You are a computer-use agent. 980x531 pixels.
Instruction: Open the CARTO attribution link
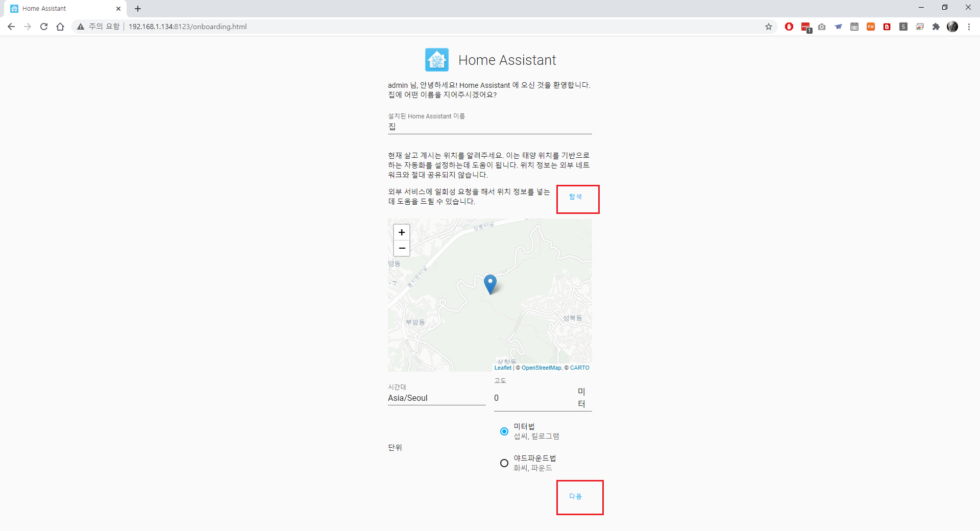tap(579, 368)
